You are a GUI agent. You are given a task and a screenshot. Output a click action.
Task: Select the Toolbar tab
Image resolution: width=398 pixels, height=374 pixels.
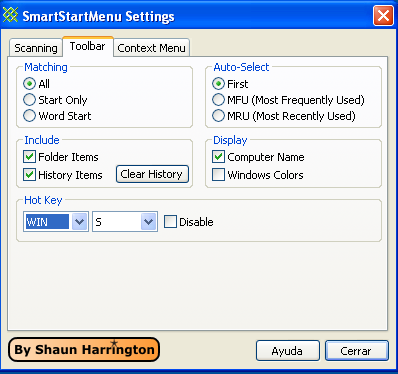click(88, 46)
